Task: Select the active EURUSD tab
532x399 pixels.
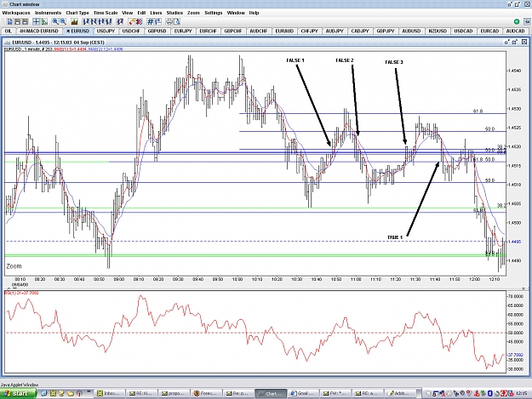Action: coord(77,31)
